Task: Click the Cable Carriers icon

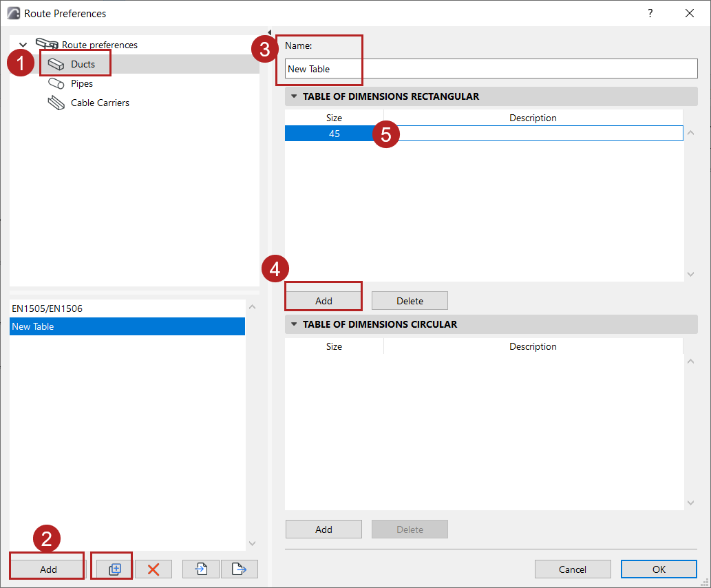Action: (x=56, y=103)
